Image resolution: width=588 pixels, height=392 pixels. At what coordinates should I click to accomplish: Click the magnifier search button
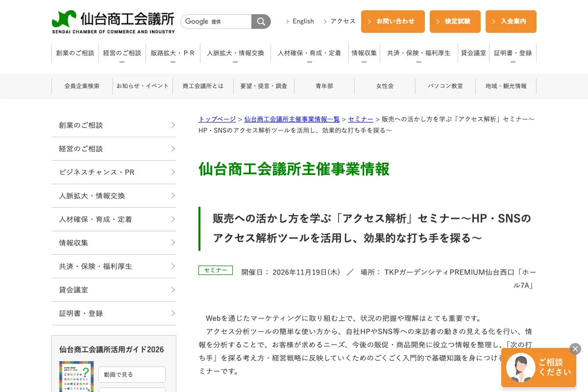(261, 22)
